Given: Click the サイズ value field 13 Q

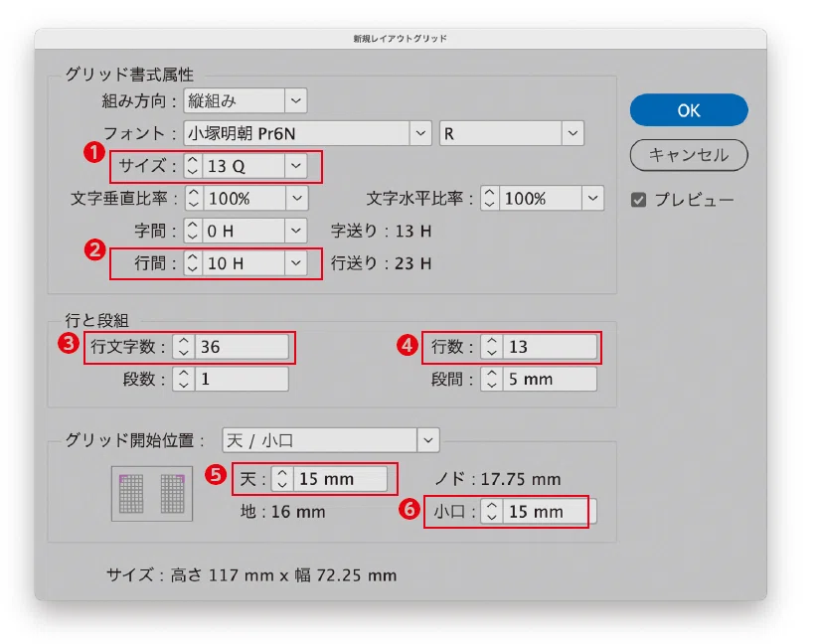Looking at the screenshot, I should (243, 166).
